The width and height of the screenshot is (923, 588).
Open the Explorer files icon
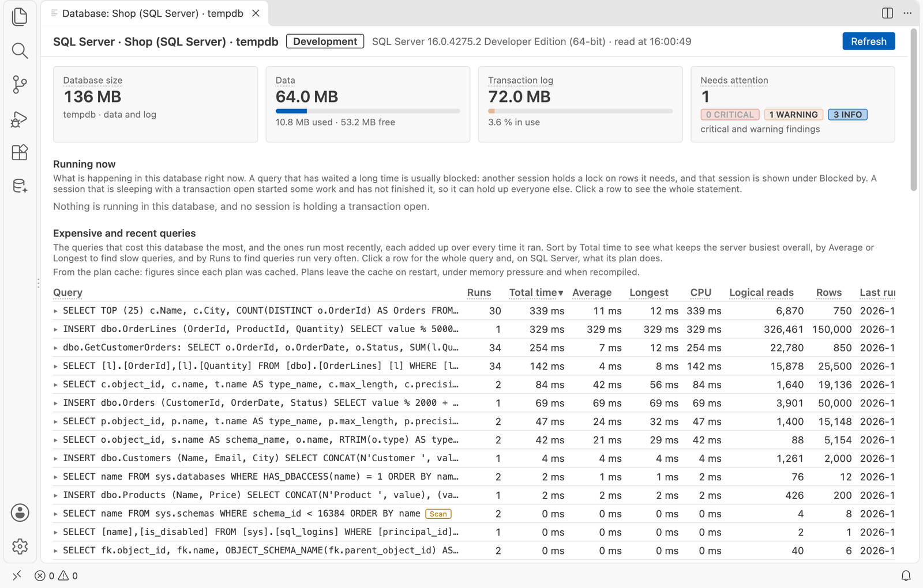click(20, 17)
